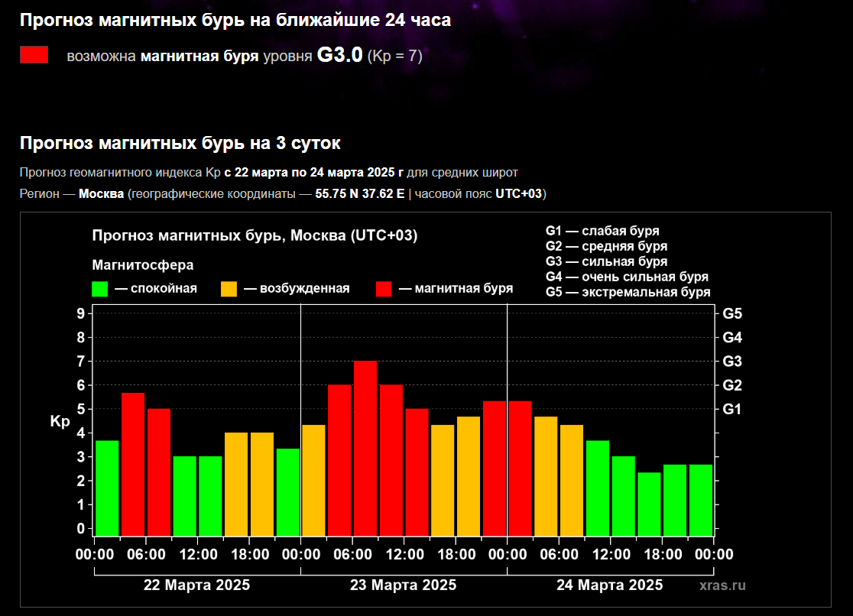Select the yellow 'возбужденная' legend swatch
The image size is (853, 616).
click(x=229, y=288)
